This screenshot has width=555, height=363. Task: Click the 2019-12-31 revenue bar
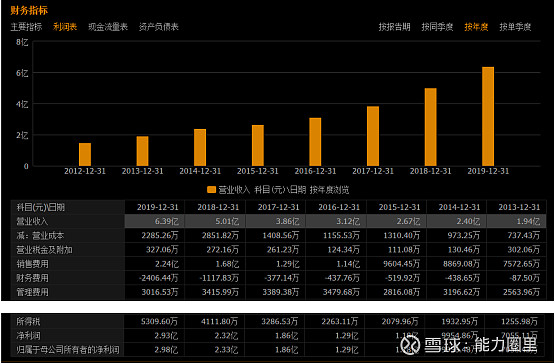coord(488,116)
